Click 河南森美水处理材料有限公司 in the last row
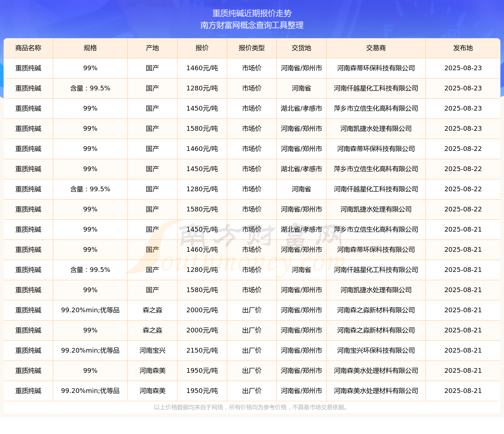 376,391
